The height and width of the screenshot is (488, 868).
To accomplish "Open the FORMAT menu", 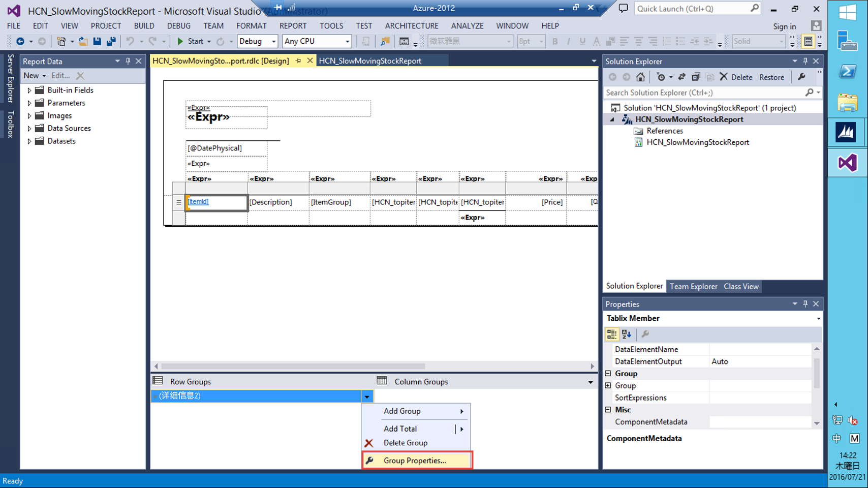I will [251, 26].
